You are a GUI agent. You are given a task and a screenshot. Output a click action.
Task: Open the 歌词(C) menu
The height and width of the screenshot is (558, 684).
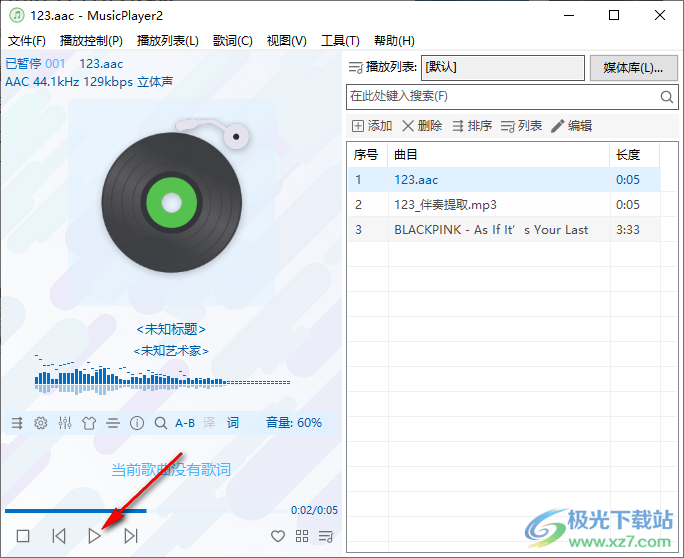click(x=233, y=41)
